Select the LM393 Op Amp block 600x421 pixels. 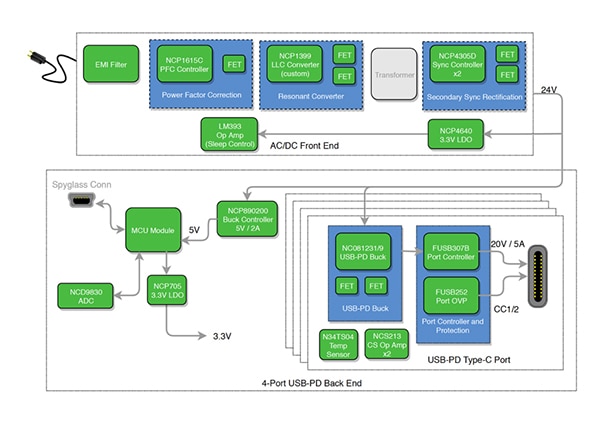pyautogui.click(x=231, y=132)
